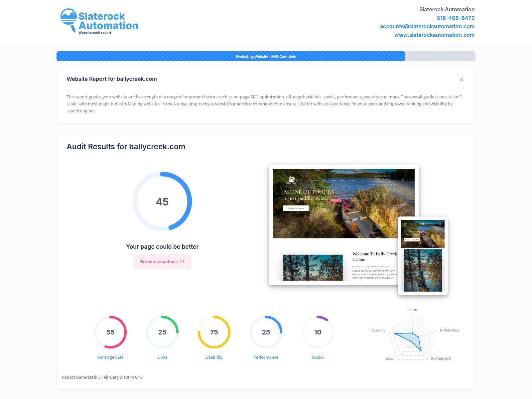The height and width of the screenshot is (399, 532).
Task: Click the overall score 45 gauge
Action: 162,201
